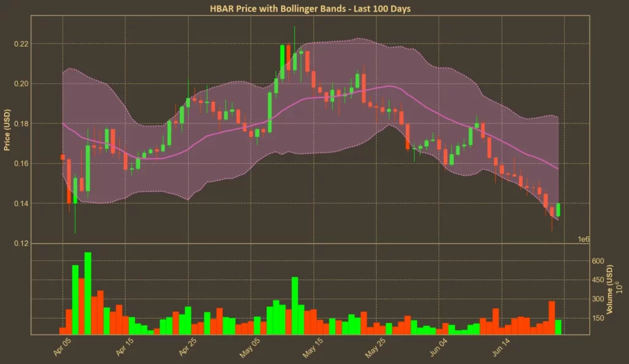Click the 150 volume tick label

[598, 319]
